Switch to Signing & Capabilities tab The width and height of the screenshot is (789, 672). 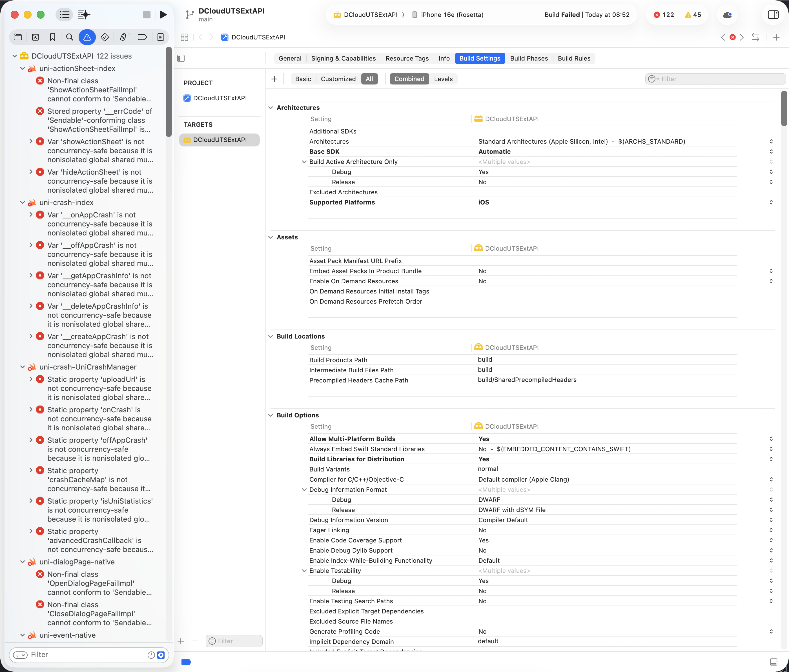(x=343, y=59)
